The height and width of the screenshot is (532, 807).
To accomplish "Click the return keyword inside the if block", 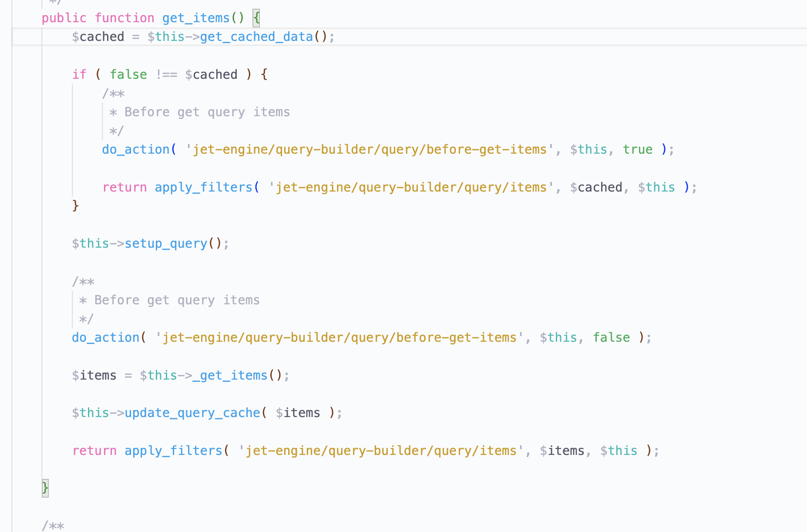I will (124, 187).
